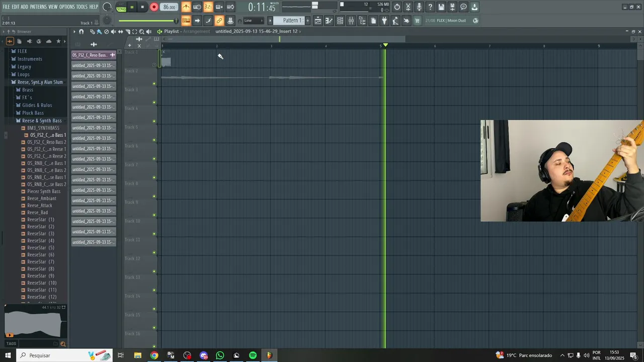The height and width of the screenshot is (362, 644).
Task: Click the shopping cart content library icon
Action: [x=417, y=21]
